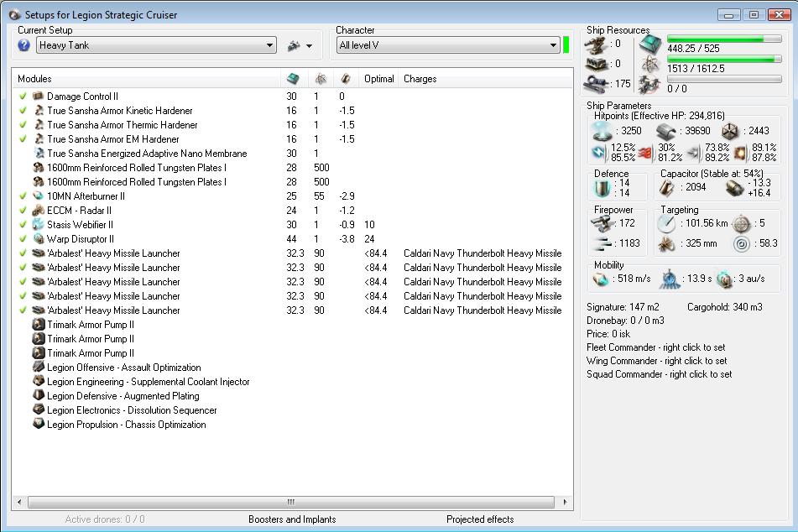Click the left scroll arrow of the module list
The height and width of the screenshot is (532, 798).
pyautogui.click(x=19, y=502)
